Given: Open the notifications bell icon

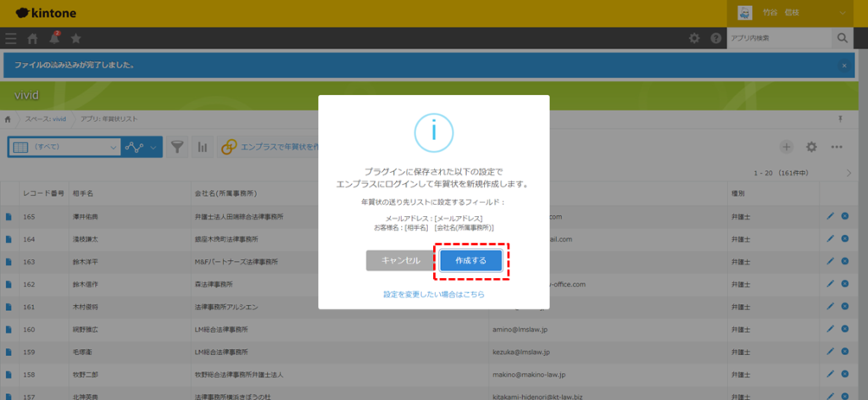Looking at the screenshot, I should point(54,38).
